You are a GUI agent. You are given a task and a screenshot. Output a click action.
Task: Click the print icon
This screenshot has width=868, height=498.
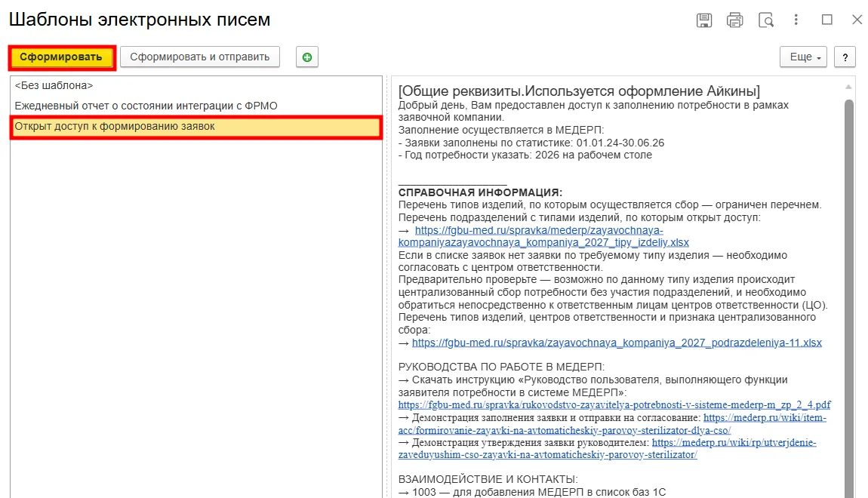click(x=734, y=20)
